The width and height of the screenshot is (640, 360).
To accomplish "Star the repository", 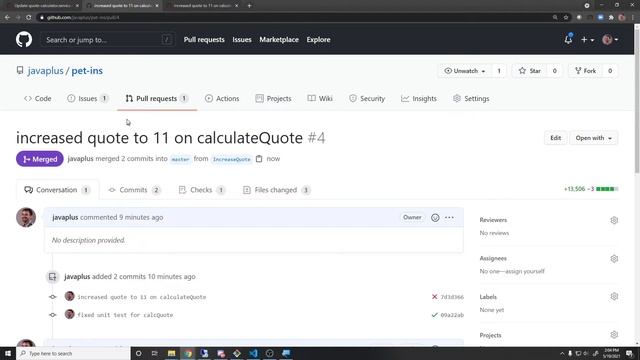I will pos(530,71).
